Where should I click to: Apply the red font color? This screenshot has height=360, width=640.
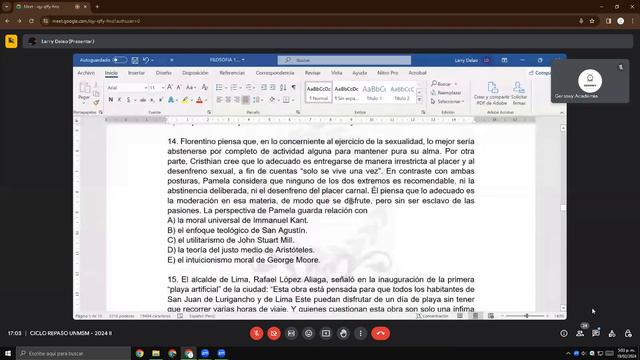tap(200, 100)
